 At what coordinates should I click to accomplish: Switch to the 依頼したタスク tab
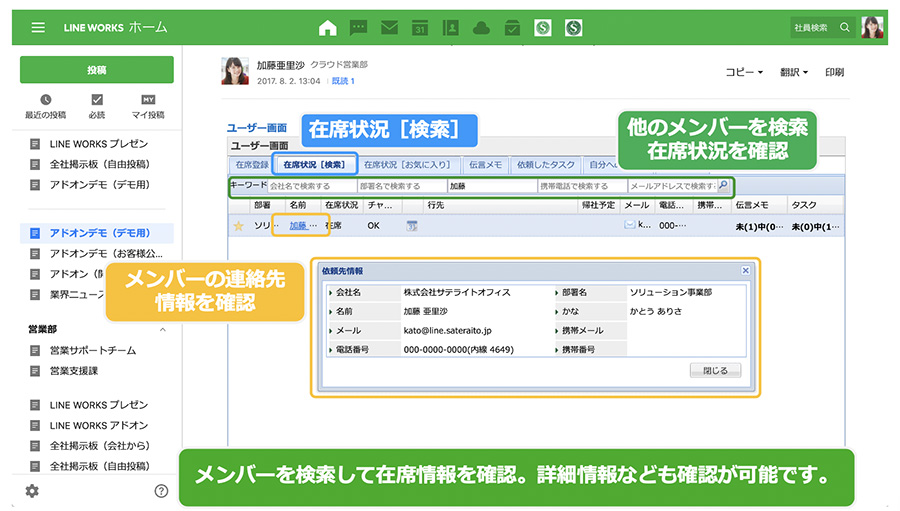point(545,165)
